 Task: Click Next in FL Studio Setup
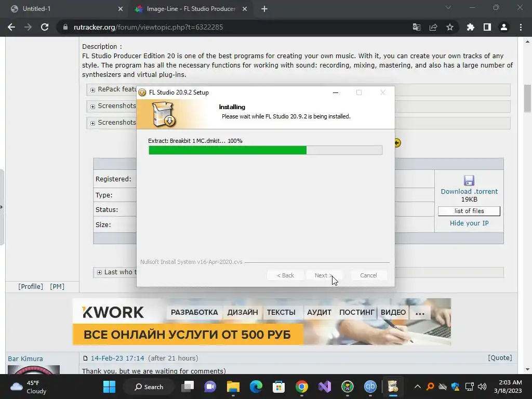tap(323, 275)
